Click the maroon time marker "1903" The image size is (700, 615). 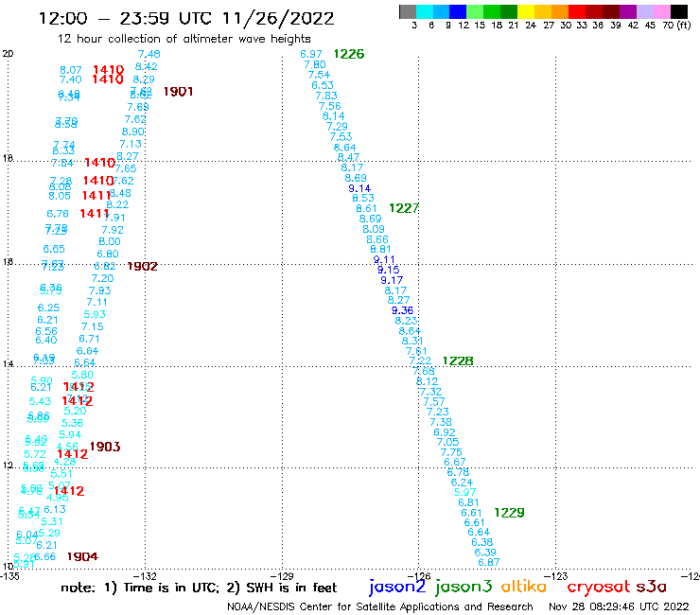tap(105, 447)
